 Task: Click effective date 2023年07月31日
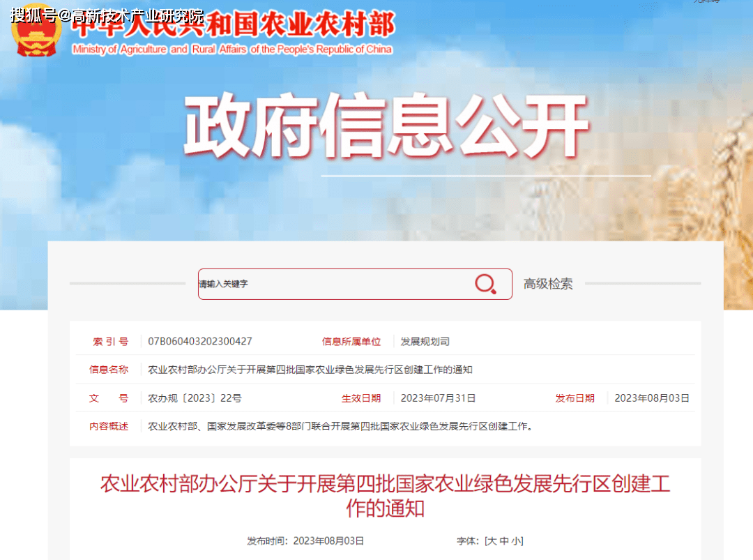(x=438, y=398)
